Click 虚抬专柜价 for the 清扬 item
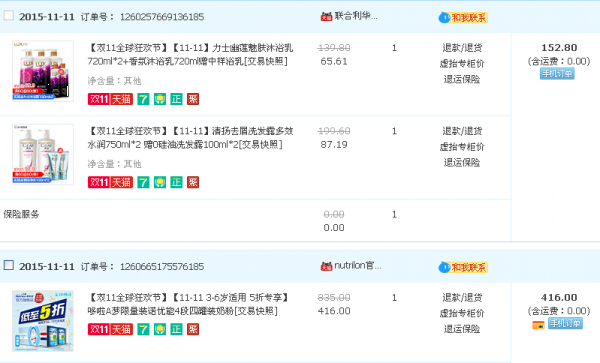The image size is (600, 363). pos(462,147)
